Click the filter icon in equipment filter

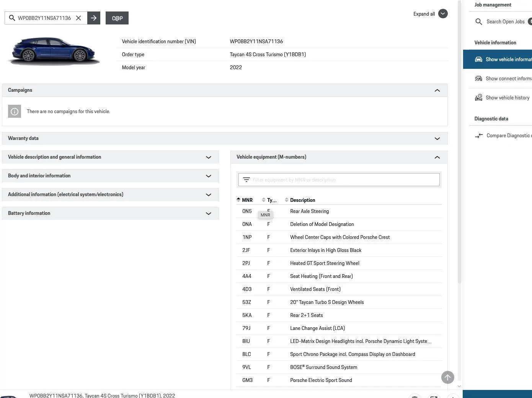click(x=246, y=180)
